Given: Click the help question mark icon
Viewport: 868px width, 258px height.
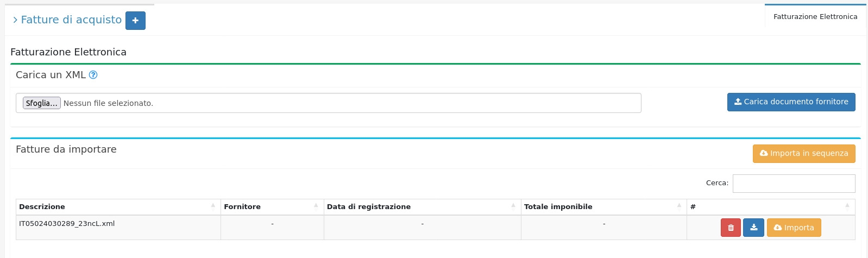Looking at the screenshot, I should point(93,75).
